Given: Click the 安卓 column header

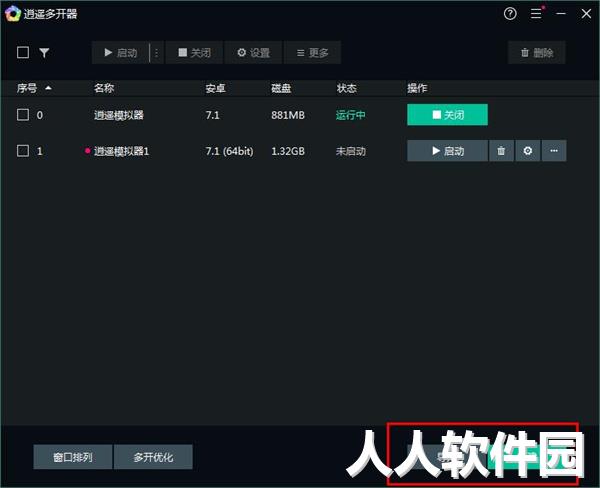Looking at the screenshot, I should pos(215,88).
